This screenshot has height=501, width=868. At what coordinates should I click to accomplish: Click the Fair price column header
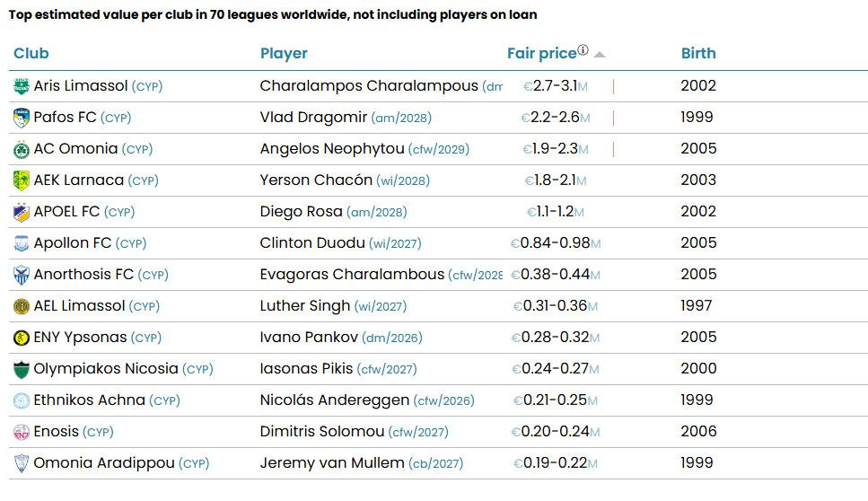(x=541, y=53)
